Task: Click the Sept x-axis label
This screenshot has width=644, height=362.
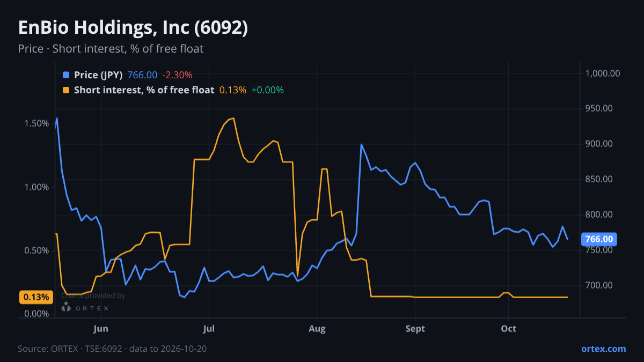Action: click(x=415, y=328)
